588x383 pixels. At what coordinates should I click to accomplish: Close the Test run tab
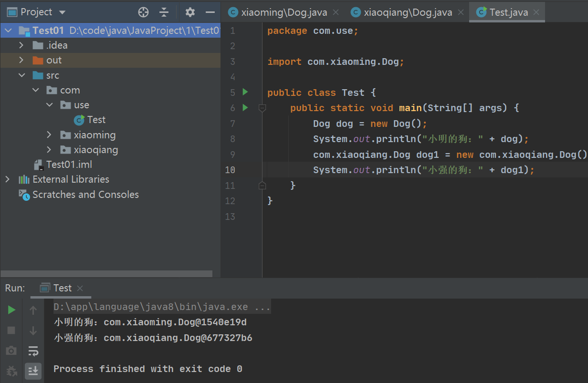point(80,288)
